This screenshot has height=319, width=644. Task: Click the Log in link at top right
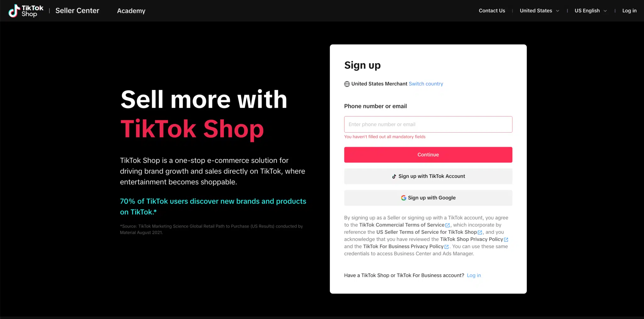tap(630, 10)
